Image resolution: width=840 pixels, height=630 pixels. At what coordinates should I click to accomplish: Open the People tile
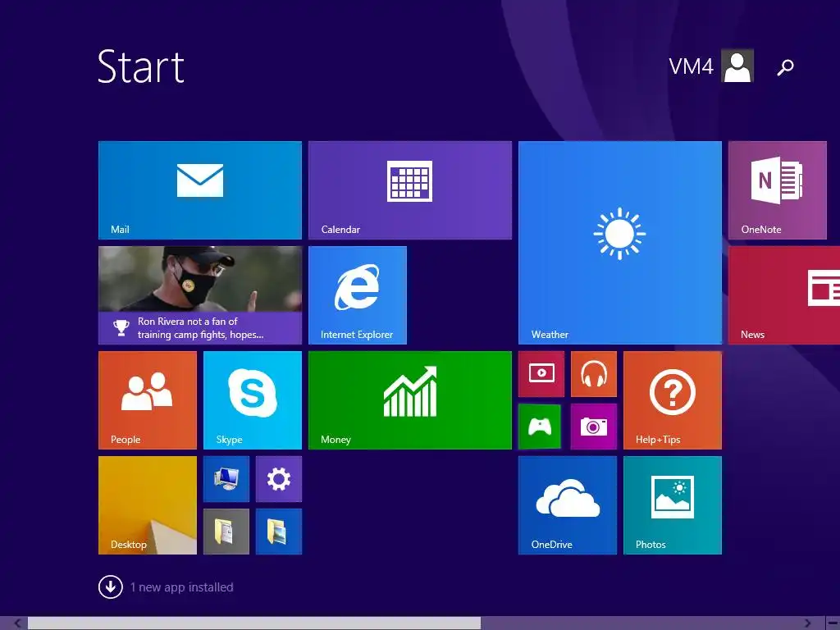148,400
